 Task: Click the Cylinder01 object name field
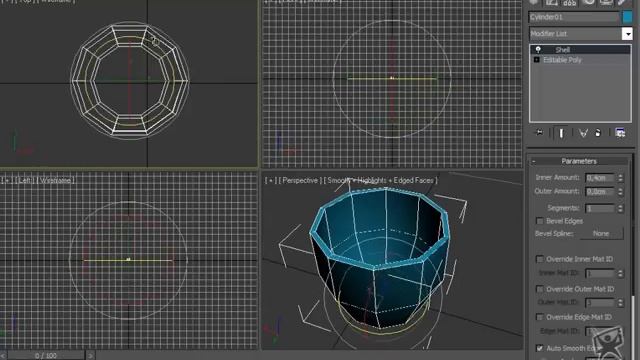click(574, 17)
